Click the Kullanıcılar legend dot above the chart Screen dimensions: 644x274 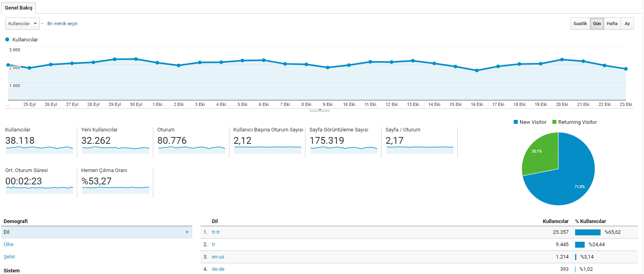click(x=7, y=39)
